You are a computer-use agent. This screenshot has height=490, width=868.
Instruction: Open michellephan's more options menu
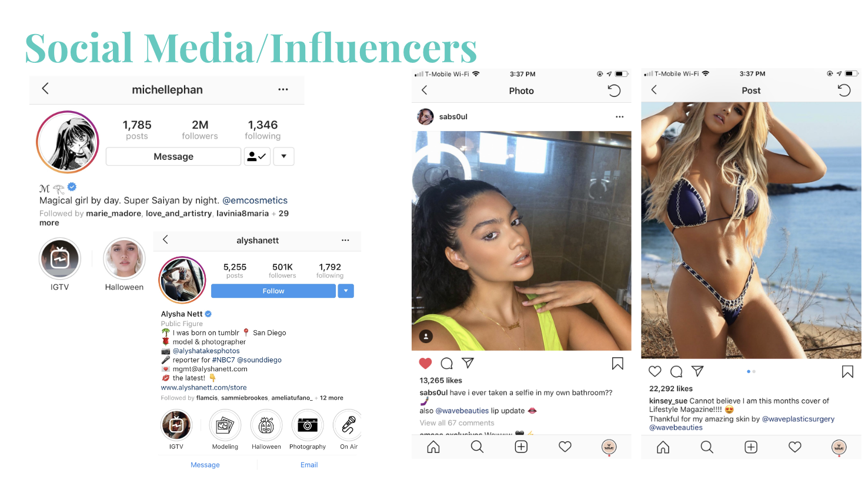coord(283,90)
